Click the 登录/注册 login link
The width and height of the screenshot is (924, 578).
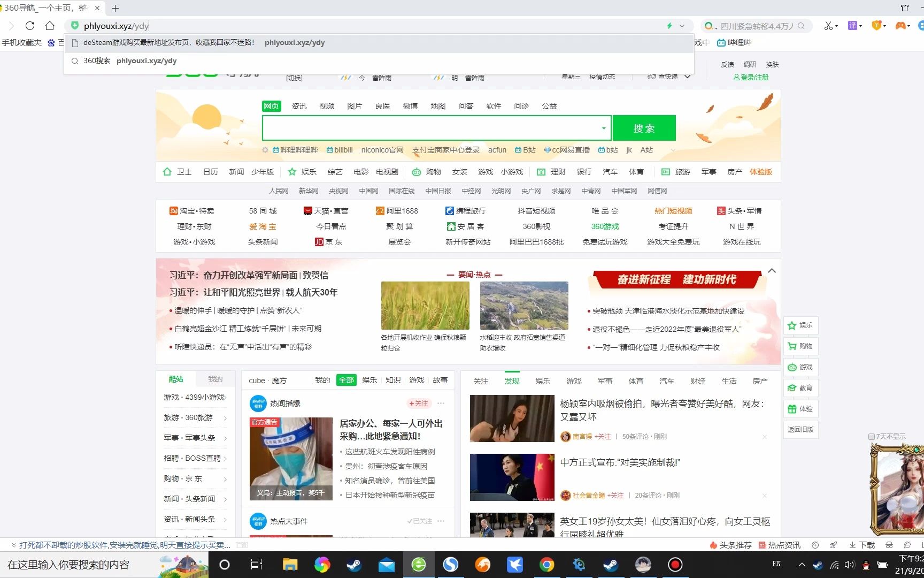coord(751,78)
